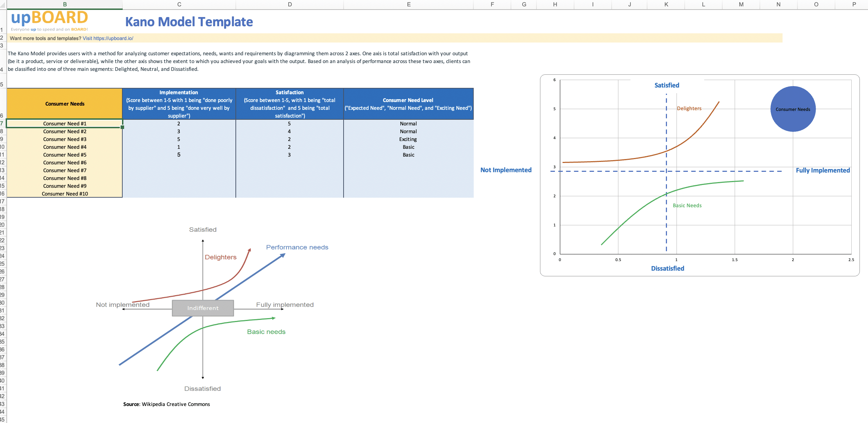Select column C header
868x423 pixels.
pyautogui.click(x=179, y=4)
